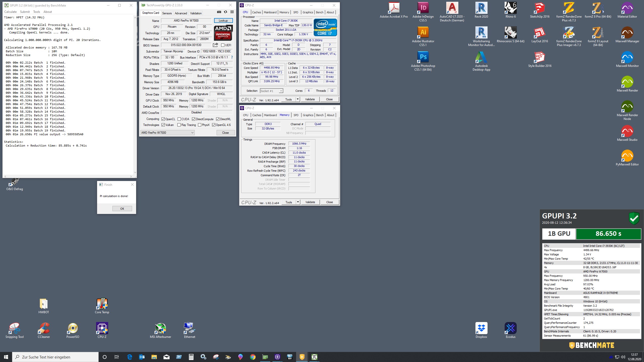Open Exodus desktop icon
The image size is (644, 362).
(x=510, y=331)
